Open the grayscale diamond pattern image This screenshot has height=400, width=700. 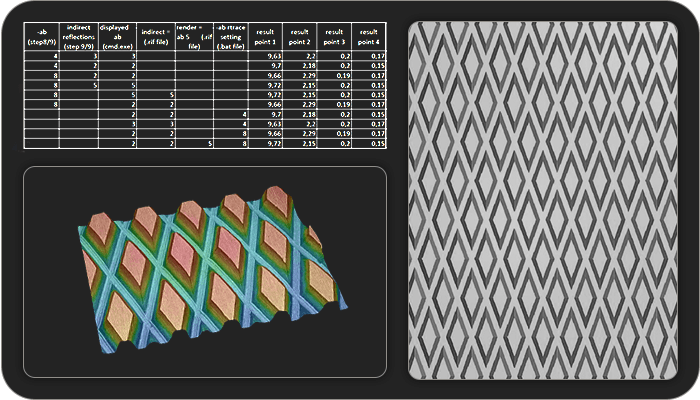click(x=543, y=200)
